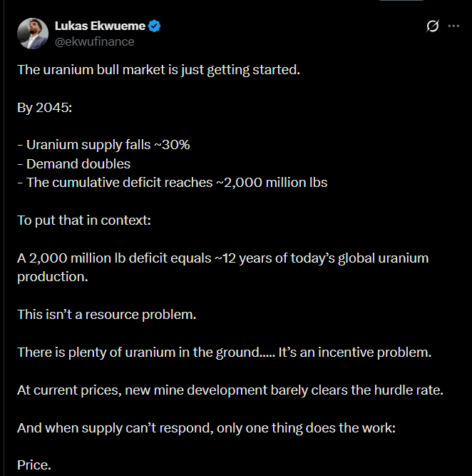
Task: Open the Grok explain-post icon
Action: pos(432,26)
